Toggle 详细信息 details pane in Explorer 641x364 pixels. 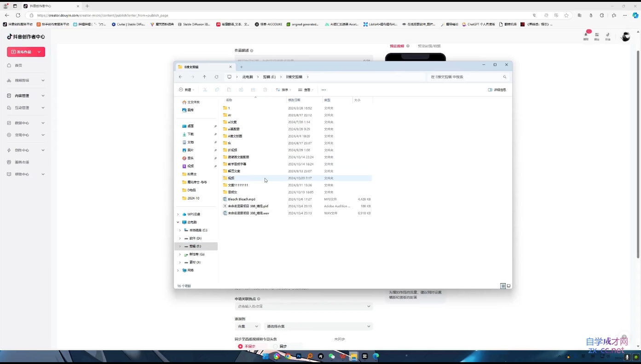[x=497, y=90]
